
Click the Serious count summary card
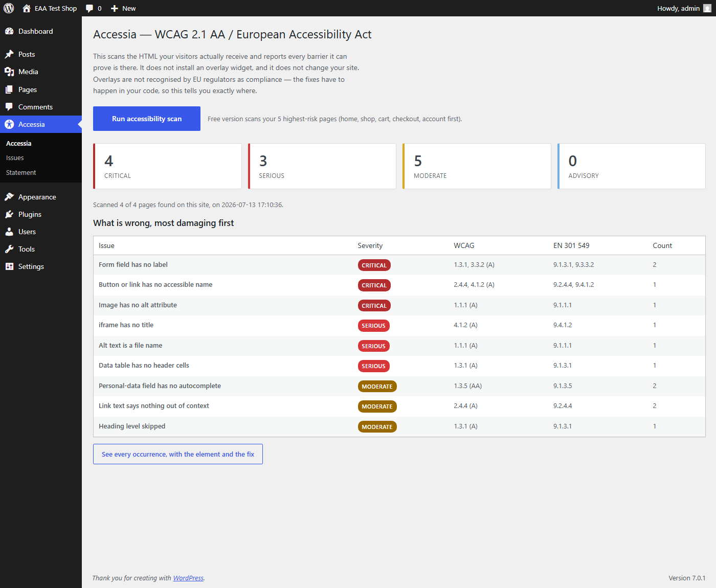point(322,166)
